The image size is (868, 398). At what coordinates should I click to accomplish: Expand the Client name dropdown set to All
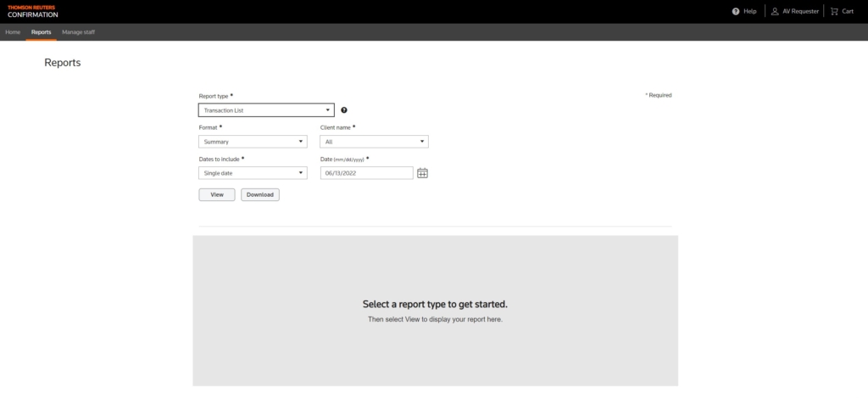pyautogui.click(x=374, y=142)
